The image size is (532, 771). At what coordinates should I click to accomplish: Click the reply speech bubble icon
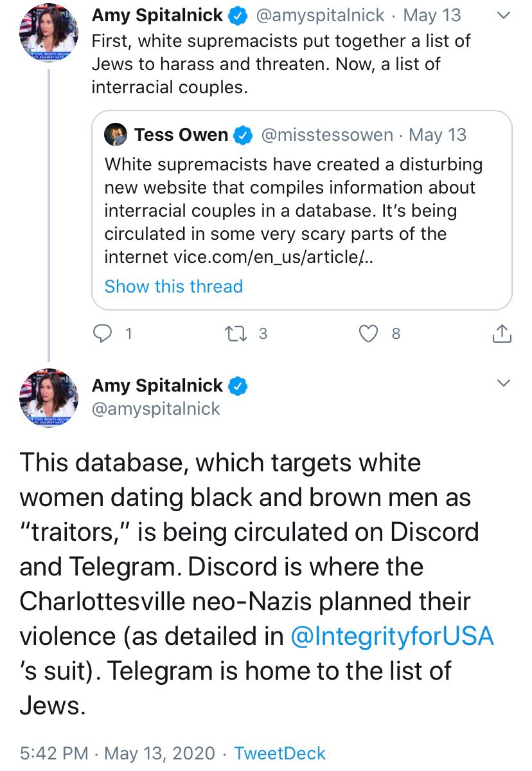[x=103, y=333]
